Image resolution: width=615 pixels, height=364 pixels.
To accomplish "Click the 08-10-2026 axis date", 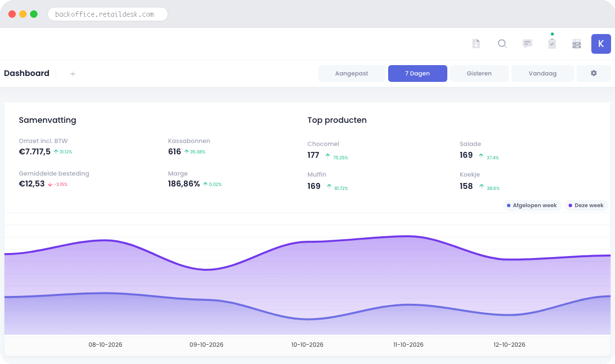I will pyautogui.click(x=106, y=345).
